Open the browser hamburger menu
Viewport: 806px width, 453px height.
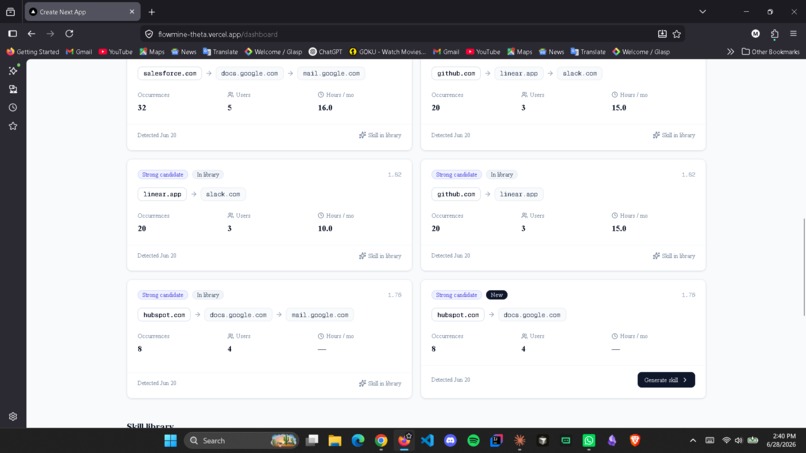(x=793, y=34)
